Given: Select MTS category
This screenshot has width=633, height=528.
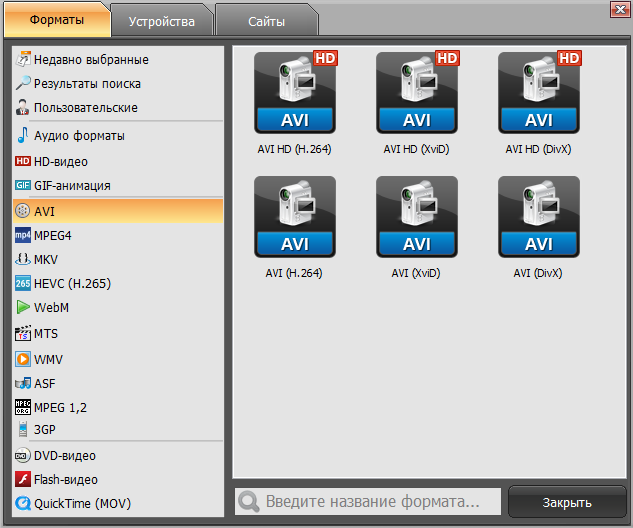Looking at the screenshot, I should point(118,333).
